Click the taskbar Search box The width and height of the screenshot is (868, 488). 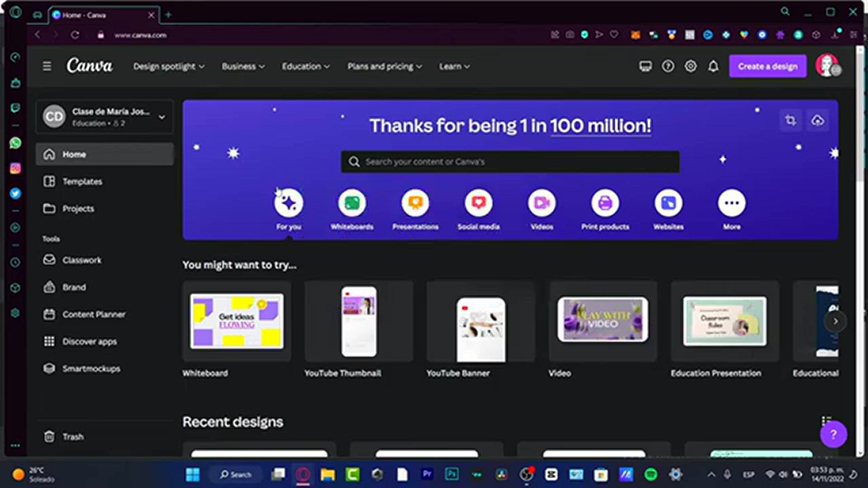click(236, 474)
